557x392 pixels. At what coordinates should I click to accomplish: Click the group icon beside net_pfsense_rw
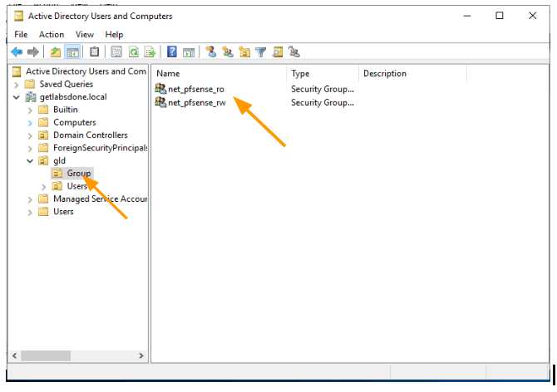(x=160, y=102)
